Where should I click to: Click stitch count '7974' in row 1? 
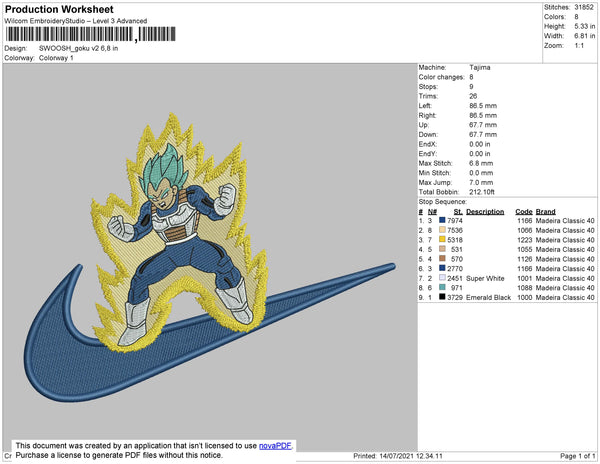click(455, 221)
